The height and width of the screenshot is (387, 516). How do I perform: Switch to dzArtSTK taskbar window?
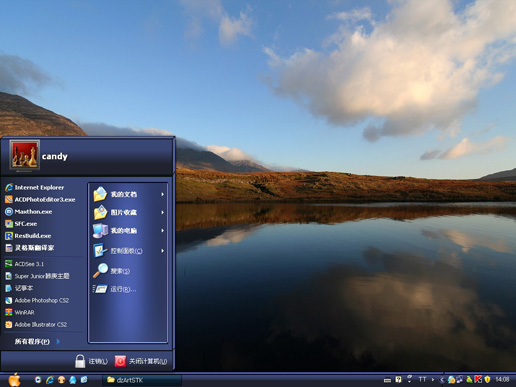pos(142,380)
